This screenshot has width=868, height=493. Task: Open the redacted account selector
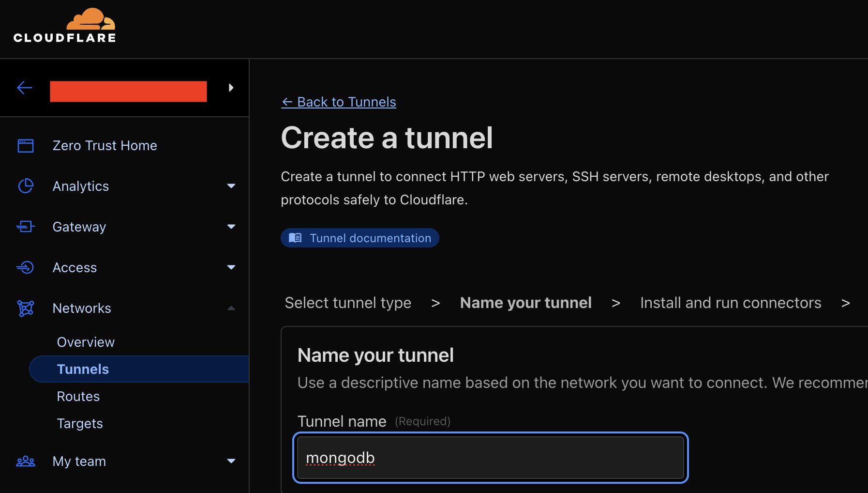(x=128, y=91)
